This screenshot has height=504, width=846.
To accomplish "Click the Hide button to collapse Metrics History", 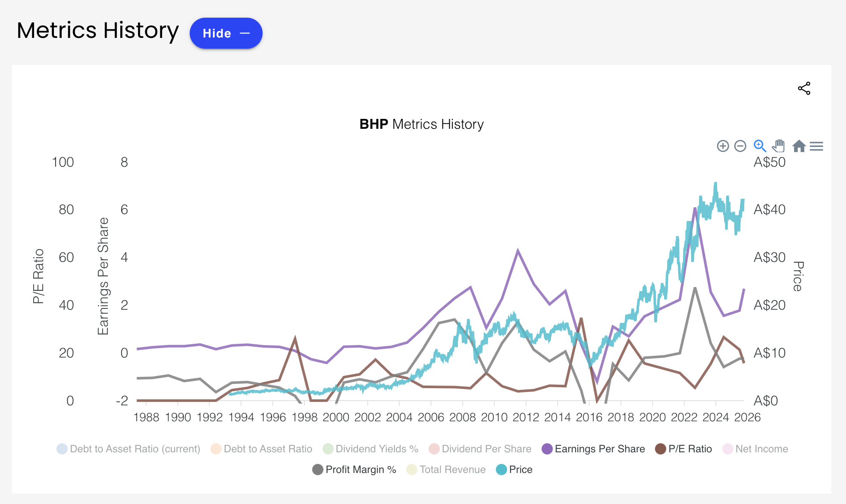I will 226,33.
